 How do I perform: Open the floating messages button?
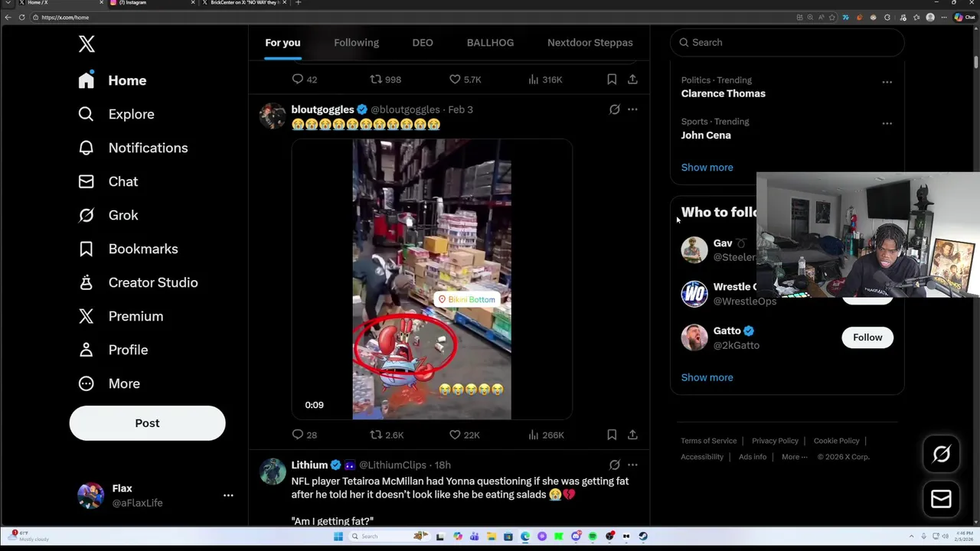(x=941, y=499)
